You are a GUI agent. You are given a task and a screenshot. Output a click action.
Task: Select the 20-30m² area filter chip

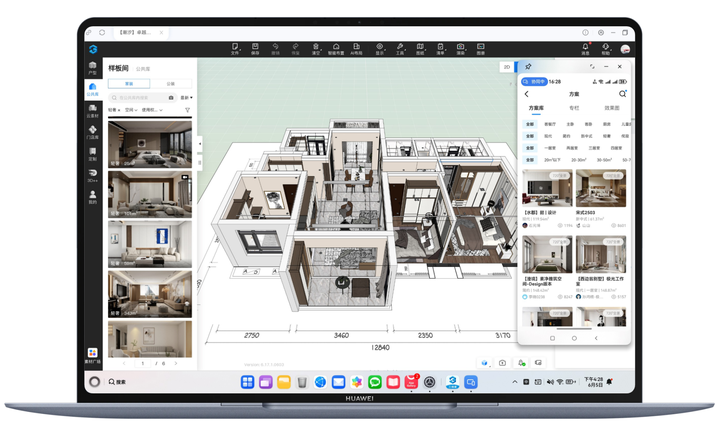click(x=579, y=160)
